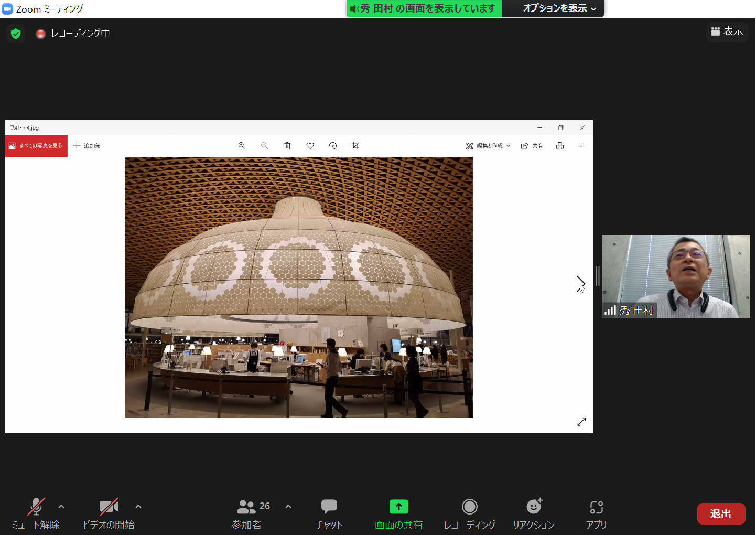Click the panel divider handle beside video
Image resolution: width=756 pixels, height=535 pixels.
[x=598, y=276]
